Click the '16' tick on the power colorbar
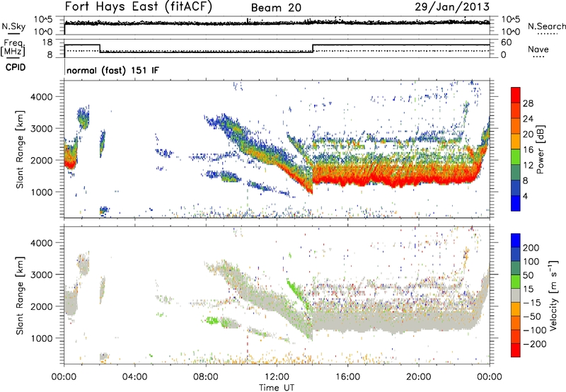This screenshot has width=566, height=392. (x=528, y=149)
